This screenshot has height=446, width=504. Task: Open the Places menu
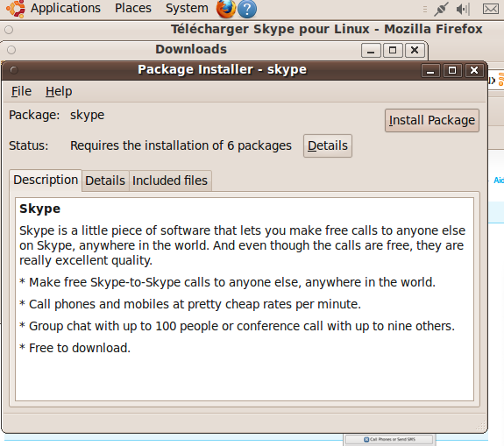pos(133,8)
